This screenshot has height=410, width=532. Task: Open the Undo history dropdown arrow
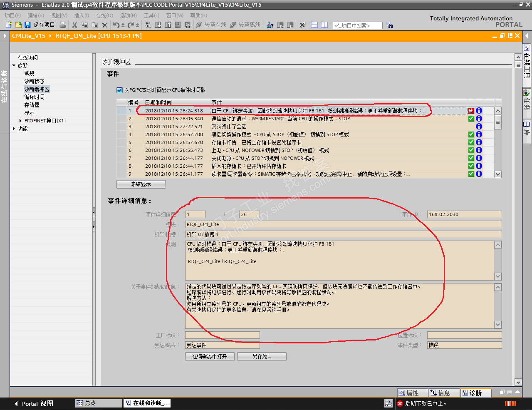click(123, 25)
